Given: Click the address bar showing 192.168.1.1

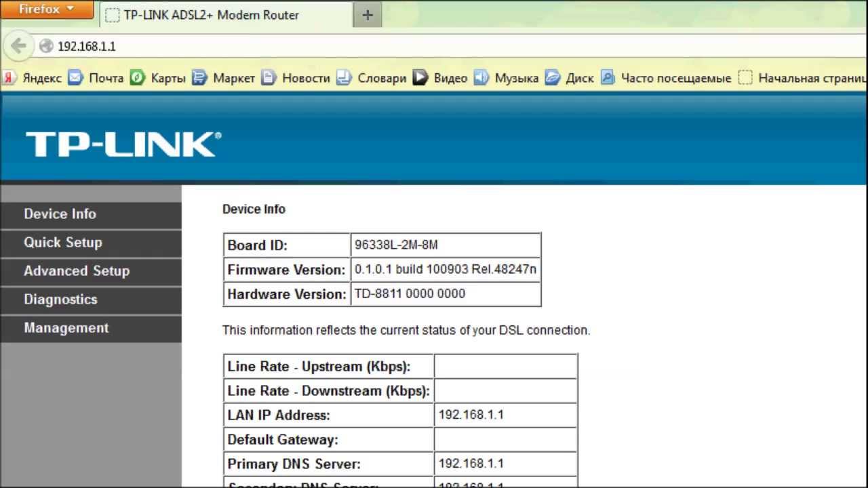Looking at the screenshot, I should pos(448,46).
